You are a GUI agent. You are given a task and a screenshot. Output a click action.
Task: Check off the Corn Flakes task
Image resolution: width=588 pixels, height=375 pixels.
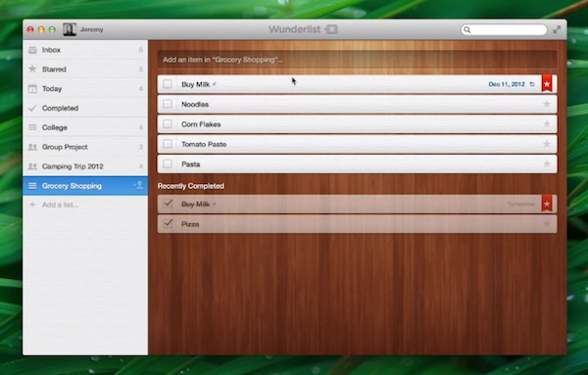[168, 124]
